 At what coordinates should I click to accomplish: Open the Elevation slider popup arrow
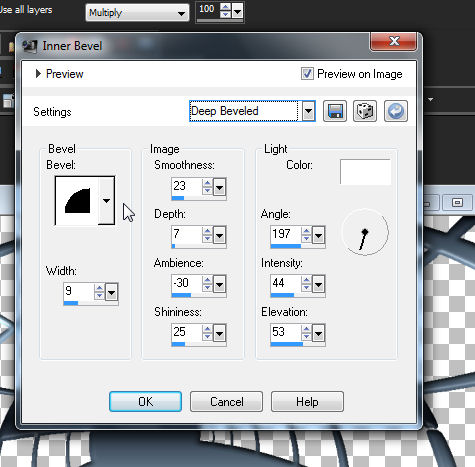tap(318, 333)
